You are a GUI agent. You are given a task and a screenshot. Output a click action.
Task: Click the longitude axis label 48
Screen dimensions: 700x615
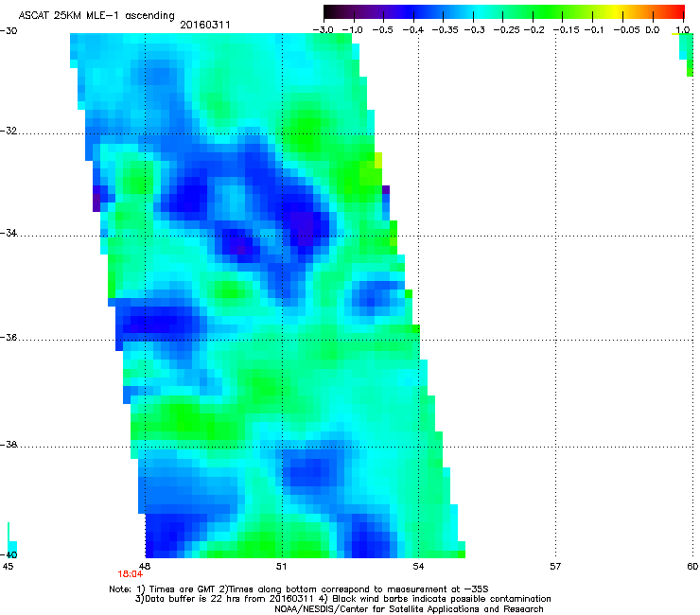pos(145,567)
